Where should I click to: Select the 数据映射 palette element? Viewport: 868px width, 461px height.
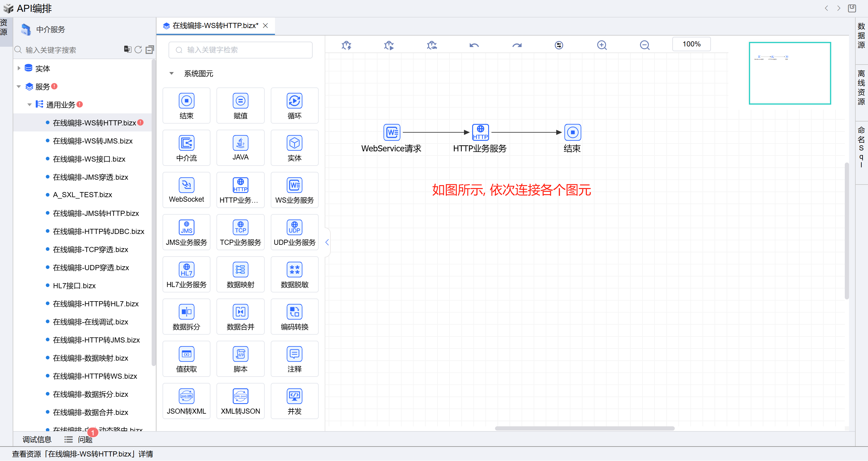coord(240,275)
